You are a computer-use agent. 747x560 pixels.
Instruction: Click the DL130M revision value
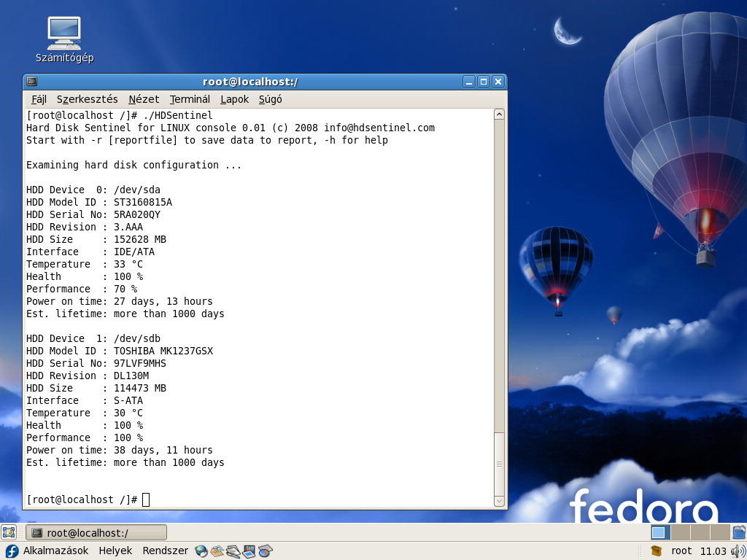coord(131,376)
